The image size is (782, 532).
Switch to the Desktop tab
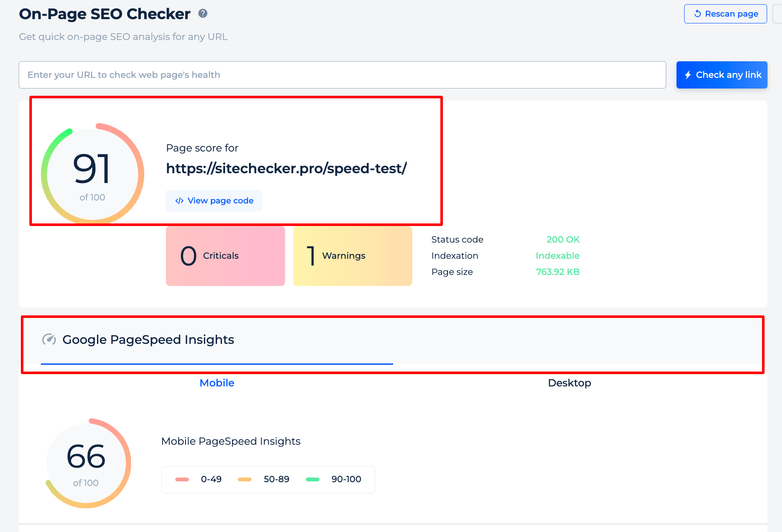(569, 383)
